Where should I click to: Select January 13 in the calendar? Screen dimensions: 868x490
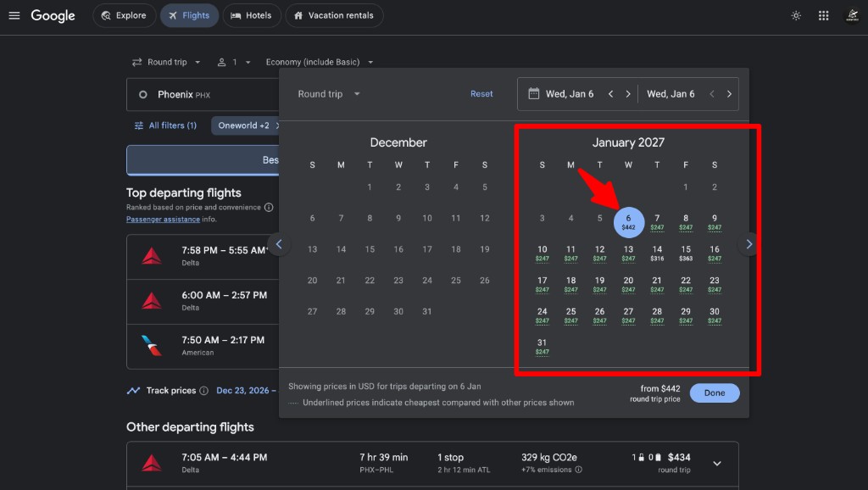click(628, 253)
